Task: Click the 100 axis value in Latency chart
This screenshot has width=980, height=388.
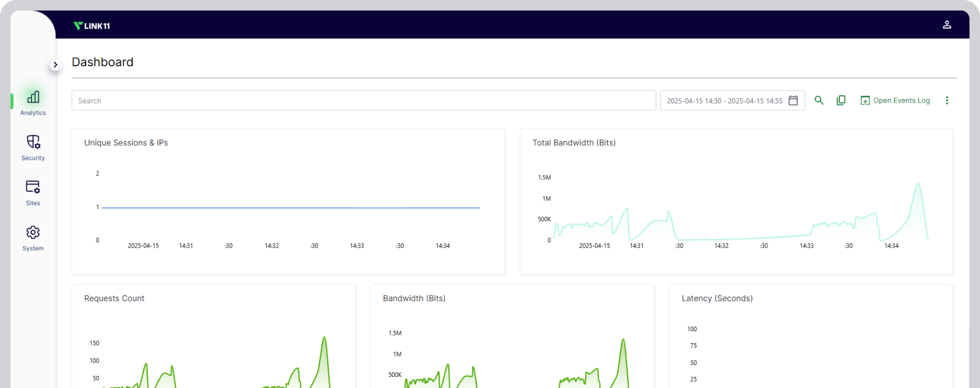Action: point(692,329)
